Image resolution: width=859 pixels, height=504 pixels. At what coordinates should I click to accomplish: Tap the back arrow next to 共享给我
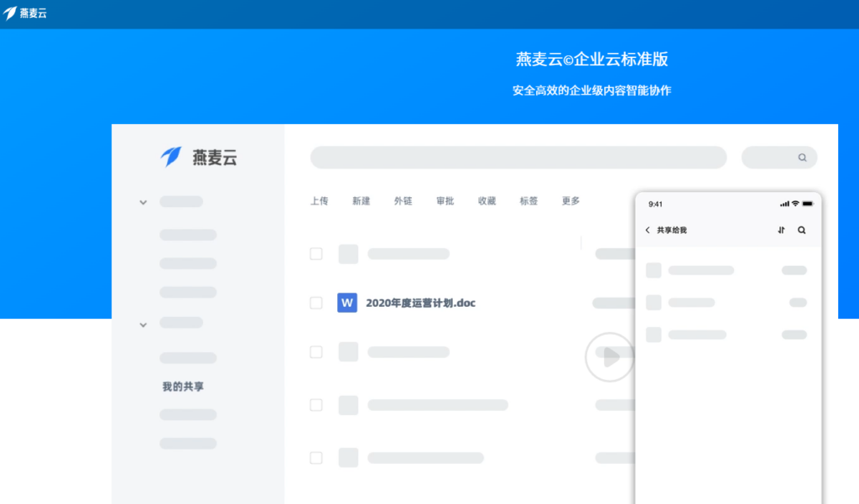click(648, 230)
